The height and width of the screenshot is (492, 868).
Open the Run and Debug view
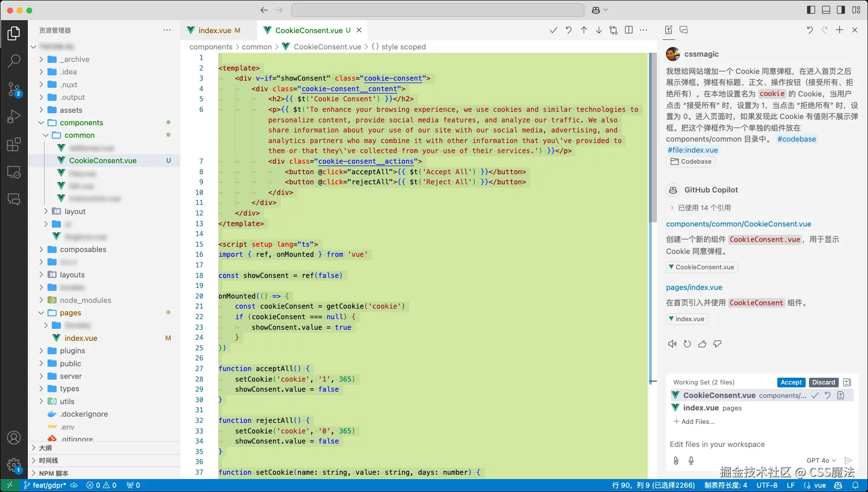[x=14, y=116]
